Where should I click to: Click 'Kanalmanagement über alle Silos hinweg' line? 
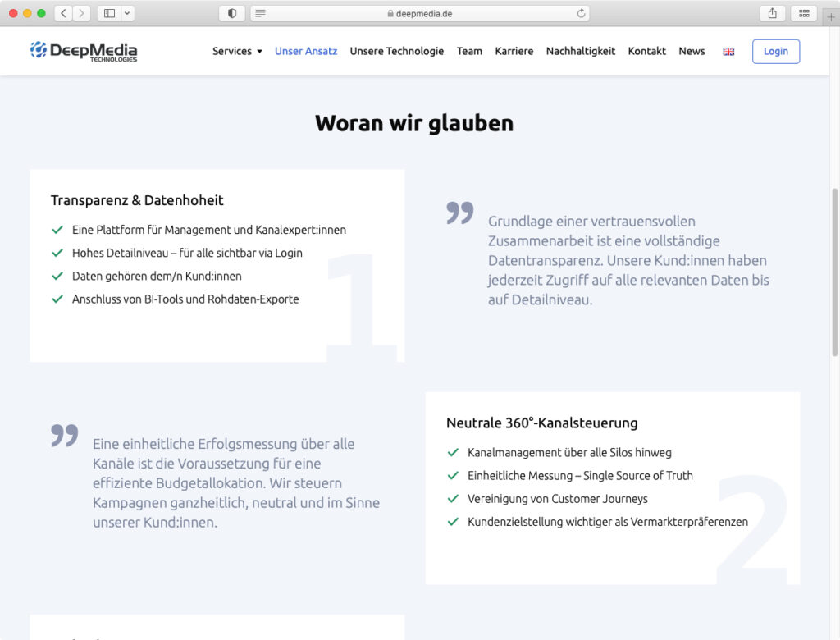pos(569,453)
